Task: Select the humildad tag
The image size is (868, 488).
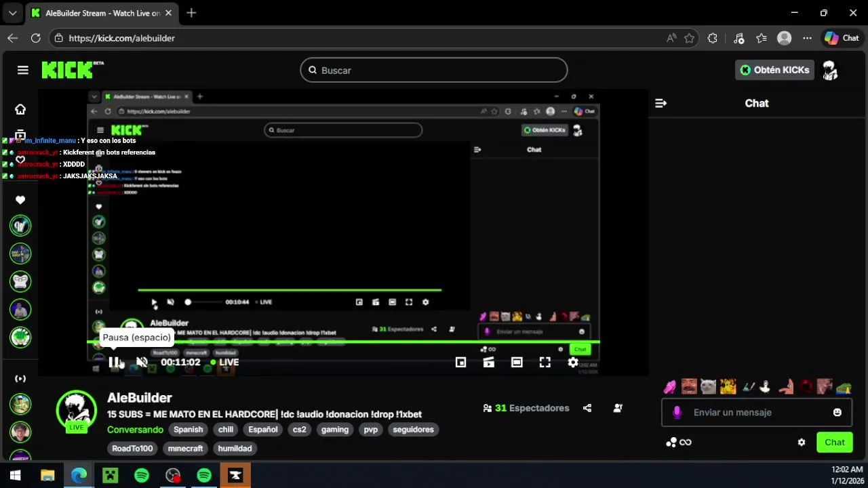Action: click(235, 449)
